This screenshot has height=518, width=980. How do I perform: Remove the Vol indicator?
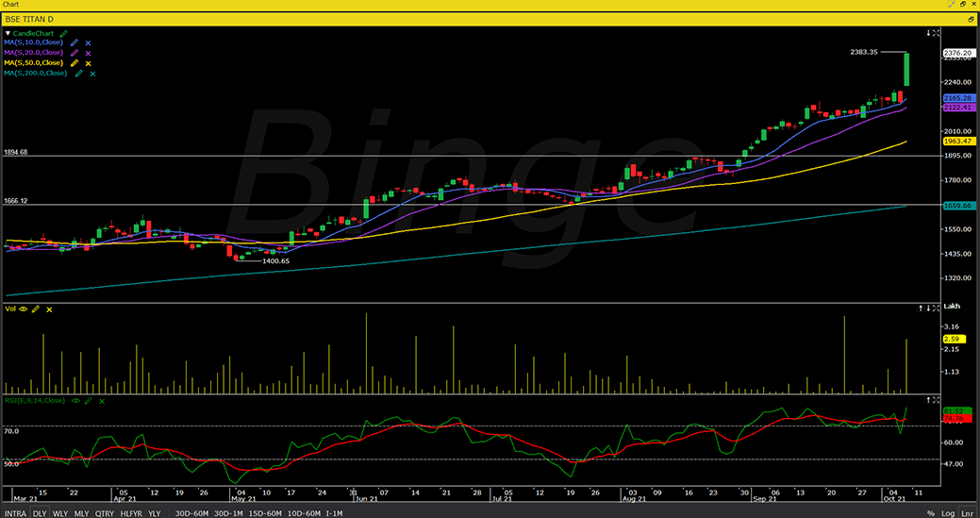pos(49,309)
